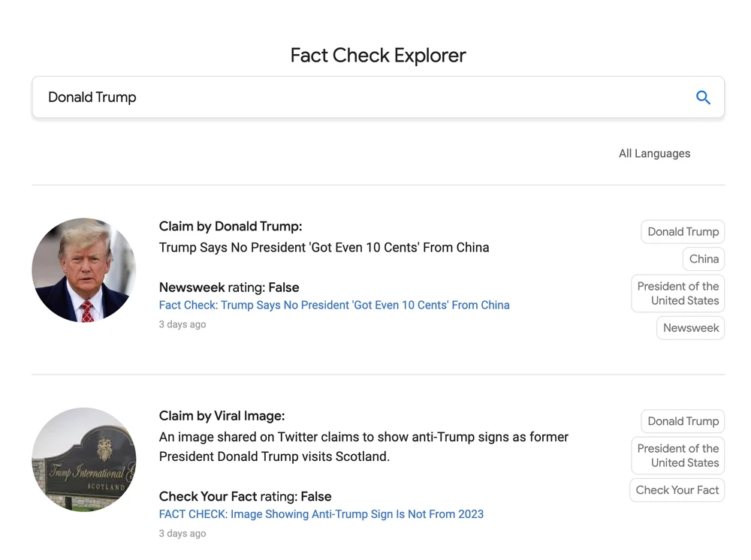Click the Donald Trump tag on second result

point(682,421)
